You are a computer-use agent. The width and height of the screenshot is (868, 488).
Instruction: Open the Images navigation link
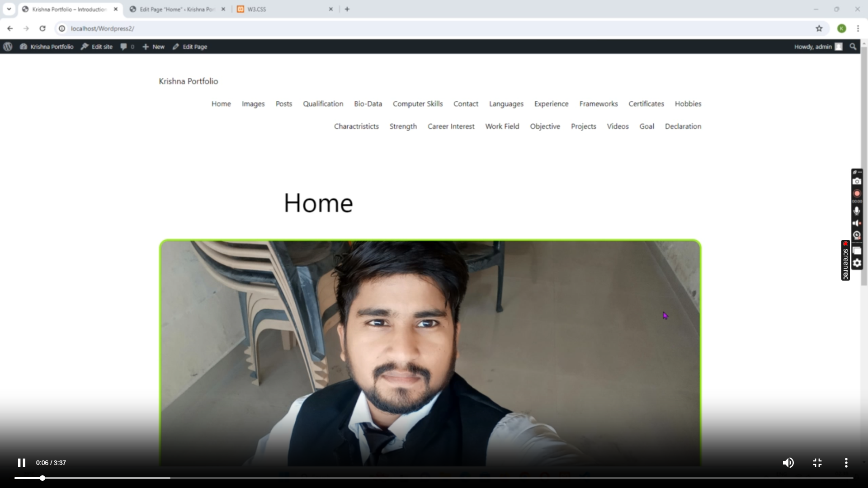pyautogui.click(x=253, y=104)
